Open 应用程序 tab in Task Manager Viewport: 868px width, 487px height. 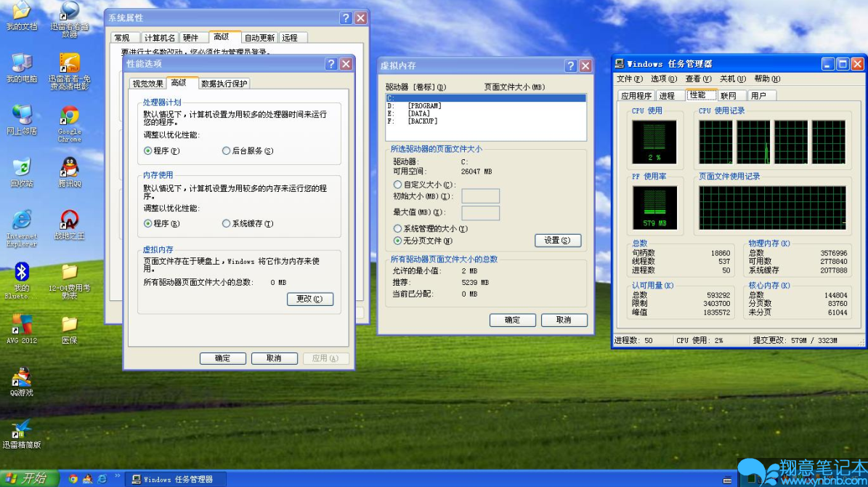coord(636,96)
